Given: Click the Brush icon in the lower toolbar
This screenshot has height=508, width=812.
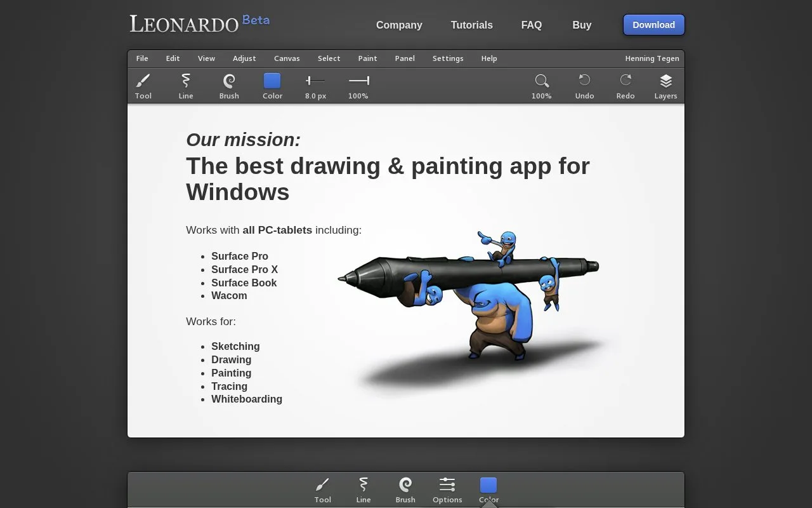Looking at the screenshot, I should (405, 485).
